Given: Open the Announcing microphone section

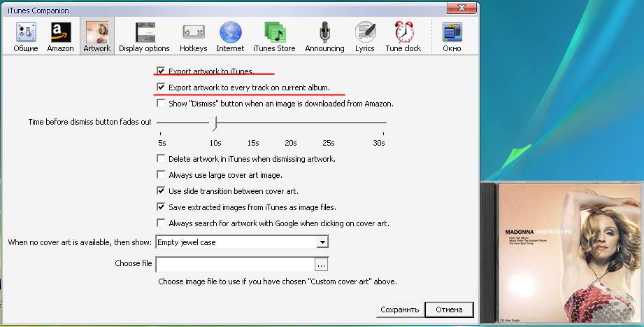Looking at the screenshot, I should click(324, 36).
